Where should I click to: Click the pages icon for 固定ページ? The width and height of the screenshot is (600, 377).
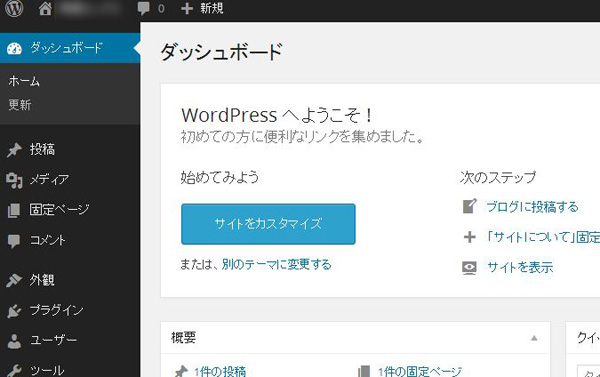[14, 211]
